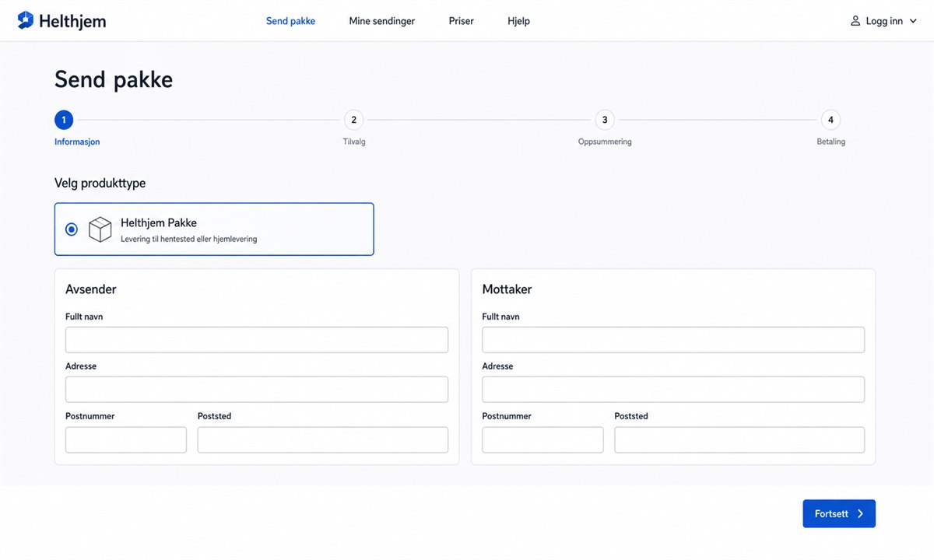
Task: Open Mine sendinger in the navigation
Action: (381, 21)
